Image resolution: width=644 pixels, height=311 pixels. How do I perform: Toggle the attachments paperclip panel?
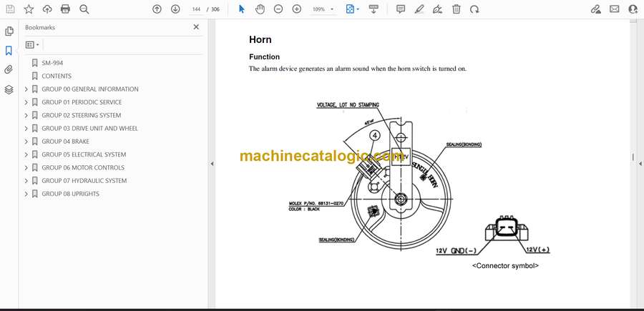tap(9, 70)
